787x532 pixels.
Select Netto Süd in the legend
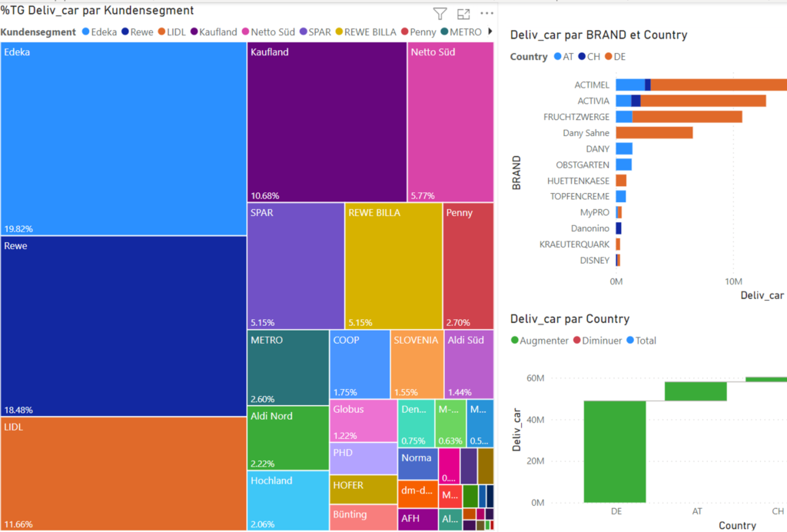click(268, 32)
